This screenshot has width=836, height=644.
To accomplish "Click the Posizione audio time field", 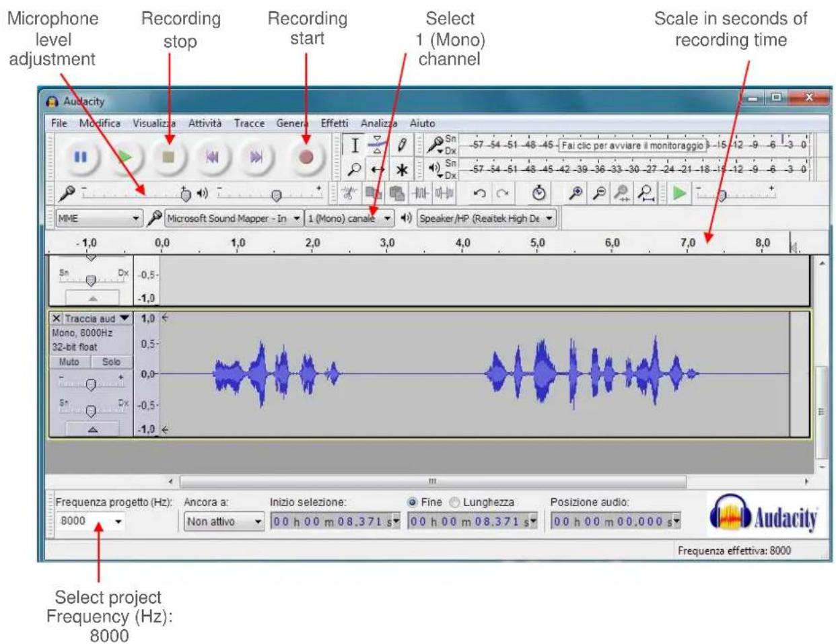I will [615, 522].
